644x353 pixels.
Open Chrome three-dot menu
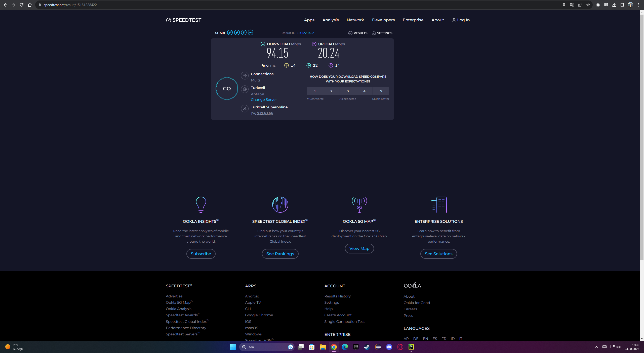click(x=638, y=5)
